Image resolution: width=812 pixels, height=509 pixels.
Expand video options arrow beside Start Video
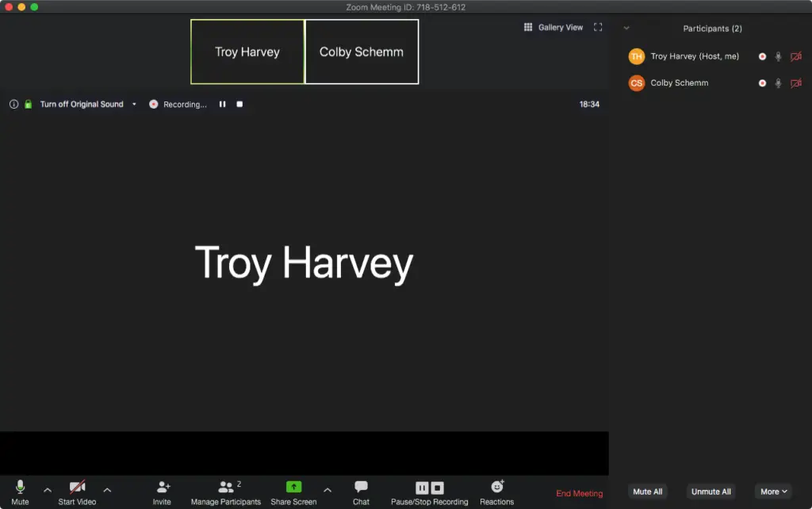pos(107,490)
